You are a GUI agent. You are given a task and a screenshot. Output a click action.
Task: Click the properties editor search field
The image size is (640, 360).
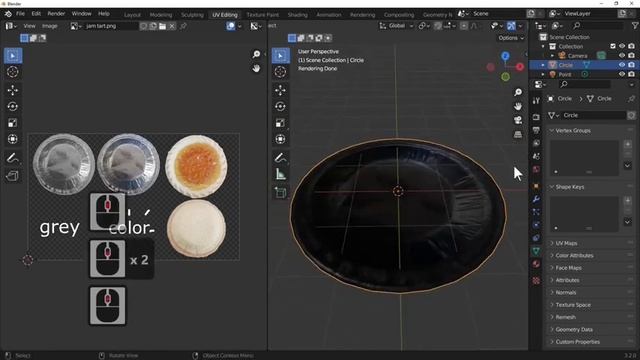pos(585,84)
